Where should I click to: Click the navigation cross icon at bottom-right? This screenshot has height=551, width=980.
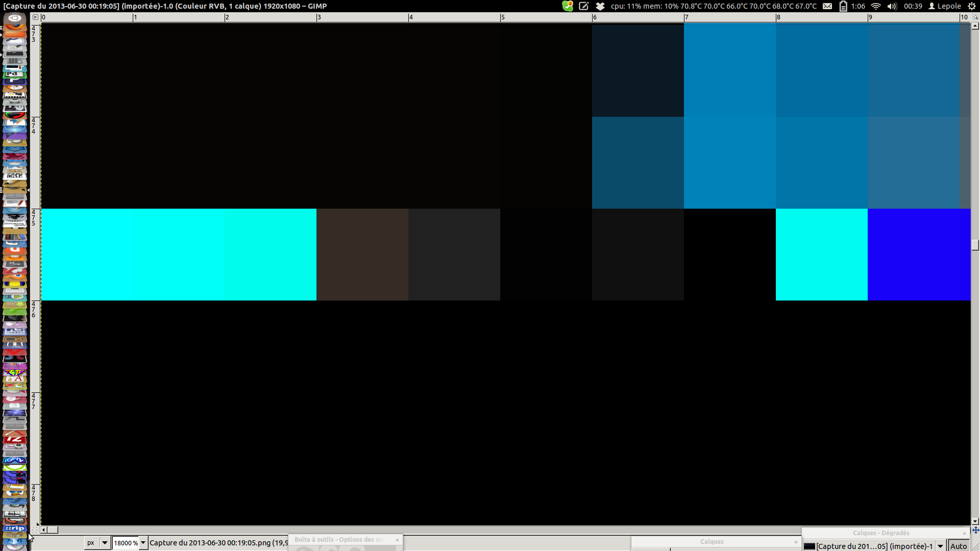coord(975,530)
